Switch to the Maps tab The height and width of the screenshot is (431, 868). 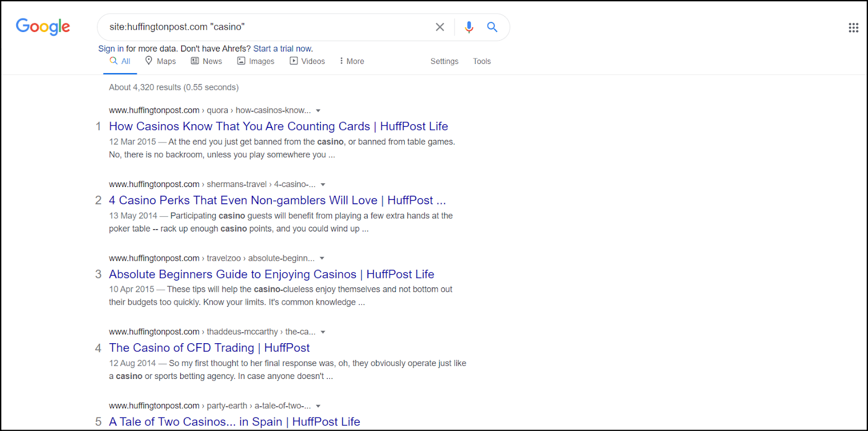[161, 61]
